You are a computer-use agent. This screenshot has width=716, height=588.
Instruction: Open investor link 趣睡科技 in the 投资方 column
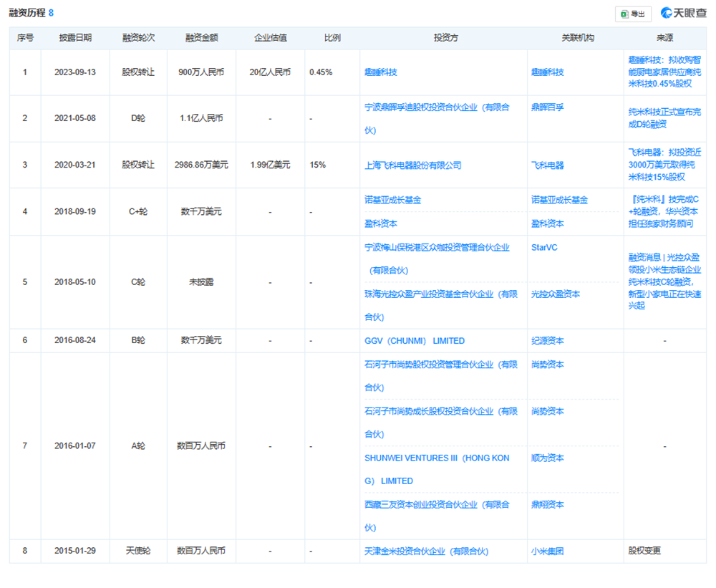pos(381,72)
